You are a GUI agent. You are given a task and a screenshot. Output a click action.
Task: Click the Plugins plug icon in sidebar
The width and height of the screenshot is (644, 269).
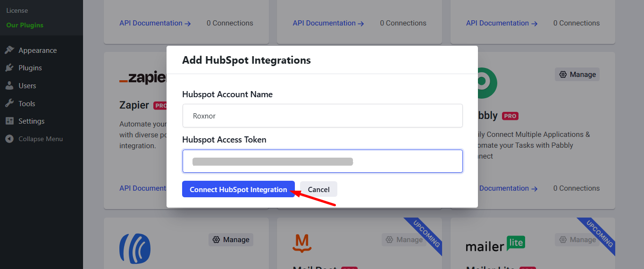(9, 68)
